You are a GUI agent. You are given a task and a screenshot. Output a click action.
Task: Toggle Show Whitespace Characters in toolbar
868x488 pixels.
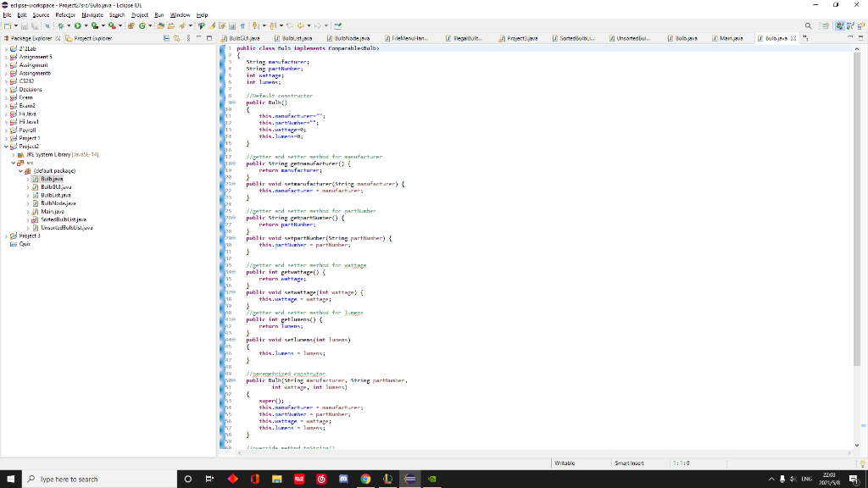[x=242, y=25]
